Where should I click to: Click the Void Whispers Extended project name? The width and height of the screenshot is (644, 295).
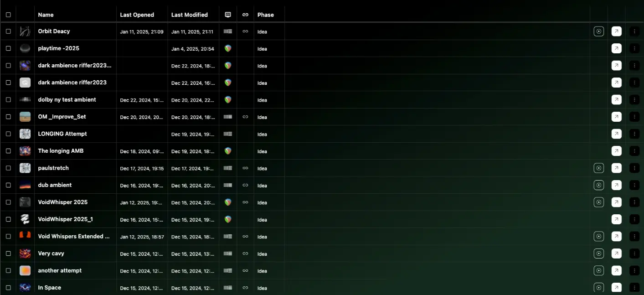click(73, 236)
